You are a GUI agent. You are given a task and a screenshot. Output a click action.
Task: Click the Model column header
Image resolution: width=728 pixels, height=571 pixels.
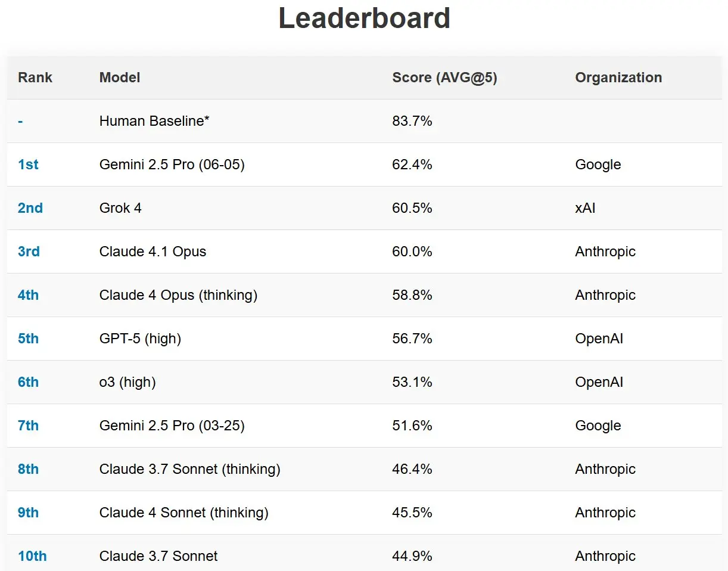pyautogui.click(x=120, y=77)
